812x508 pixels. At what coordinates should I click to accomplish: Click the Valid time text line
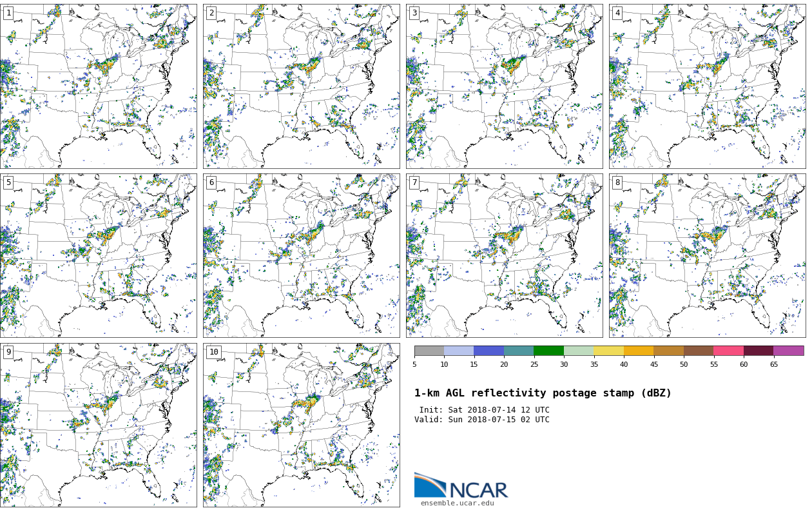pyautogui.click(x=482, y=420)
